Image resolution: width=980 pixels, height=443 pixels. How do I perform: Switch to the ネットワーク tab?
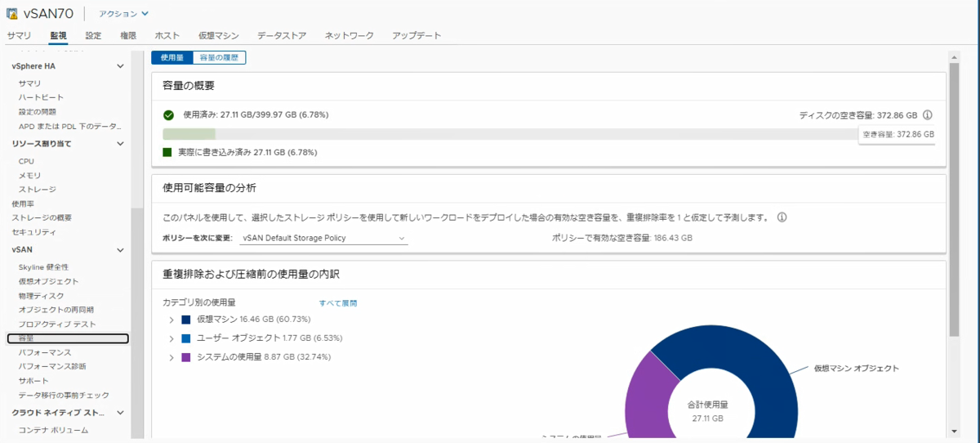pos(349,36)
